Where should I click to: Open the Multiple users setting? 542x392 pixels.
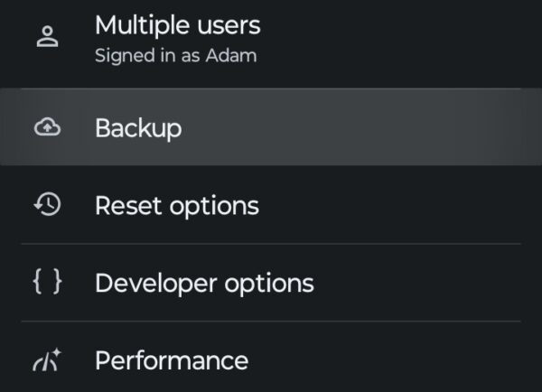pyautogui.click(x=177, y=25)
